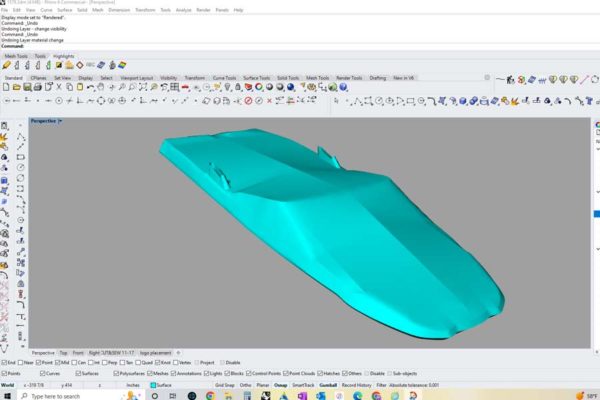
Task: Open the Surface layer dropdown in status bar
Action: (165, 384)
